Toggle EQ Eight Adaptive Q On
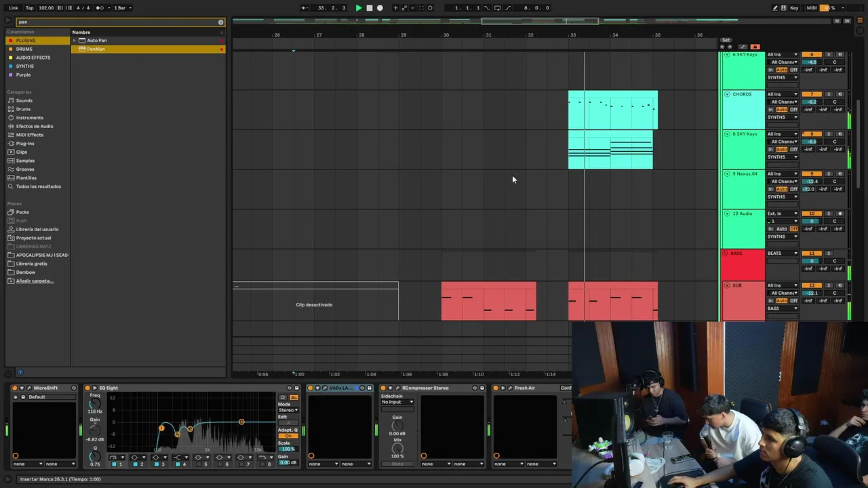Viewport: 868px width, 488px height. point(288,436)
